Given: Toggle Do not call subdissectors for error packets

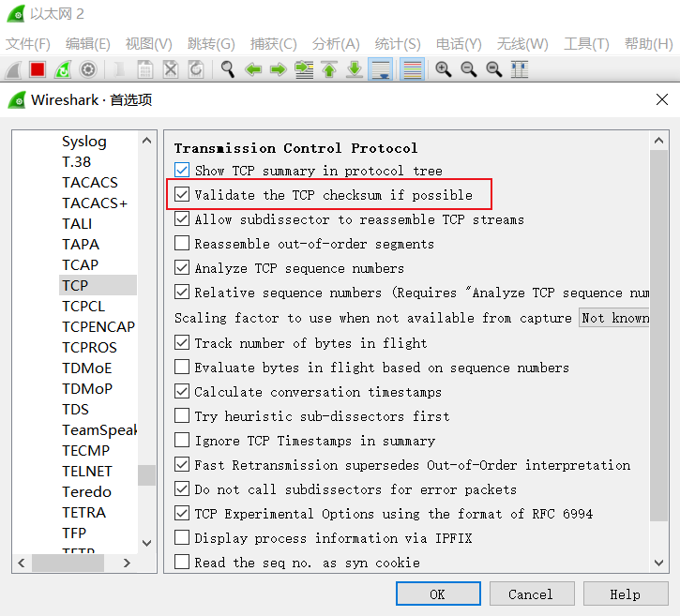Looking at the screenshot, I should [x=182, y=488].
